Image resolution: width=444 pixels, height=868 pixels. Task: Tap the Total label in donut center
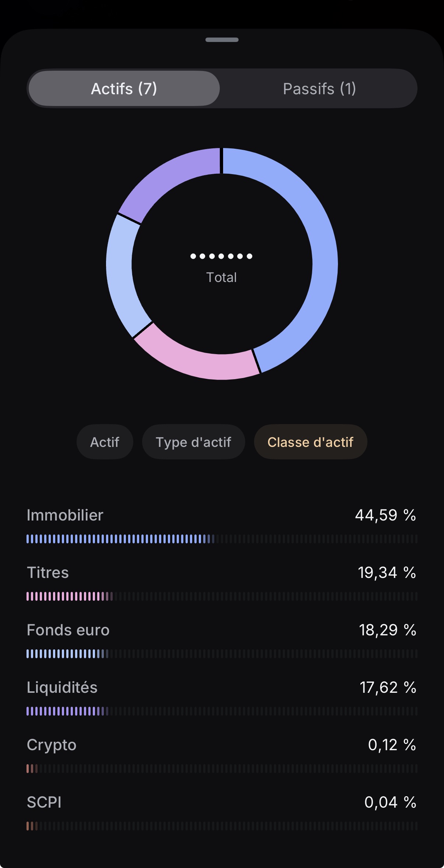221,277
